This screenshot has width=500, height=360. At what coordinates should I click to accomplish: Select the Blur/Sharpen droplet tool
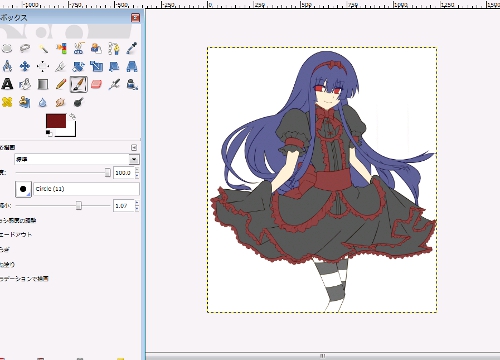point(43,102)
